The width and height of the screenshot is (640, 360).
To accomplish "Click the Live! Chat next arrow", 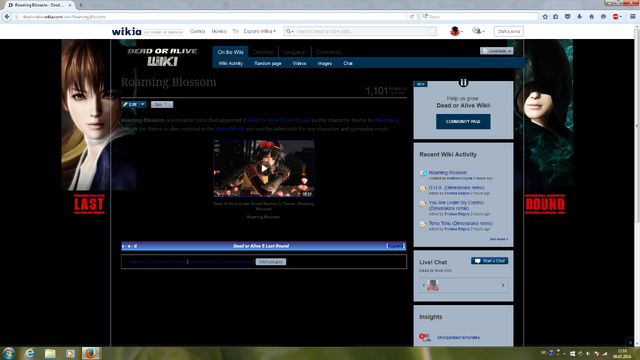I will click(503, 285).
